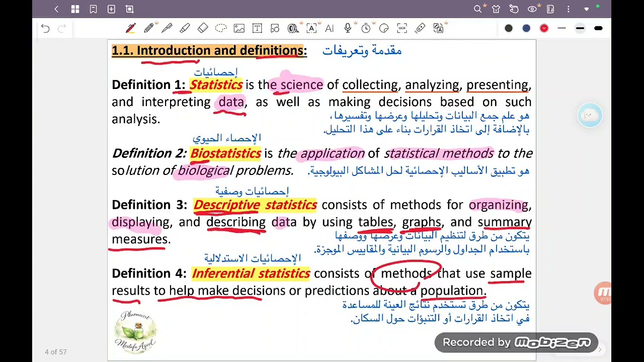
Task: Click the highlighted term 'Inferential statistics'
Action: coord(251,273)
